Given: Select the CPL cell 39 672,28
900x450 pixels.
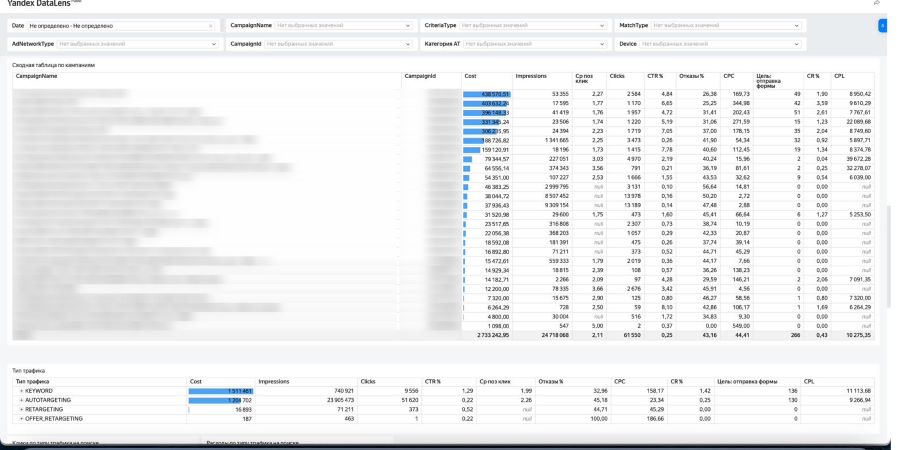Looking at the screenshot, I should pyautogui.click(x=853, y=158).
